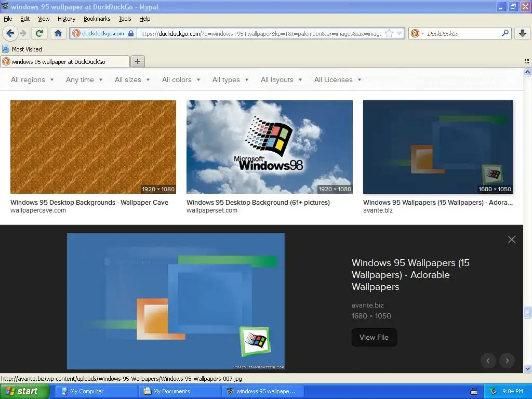Go to the previous image arrow

488,361
